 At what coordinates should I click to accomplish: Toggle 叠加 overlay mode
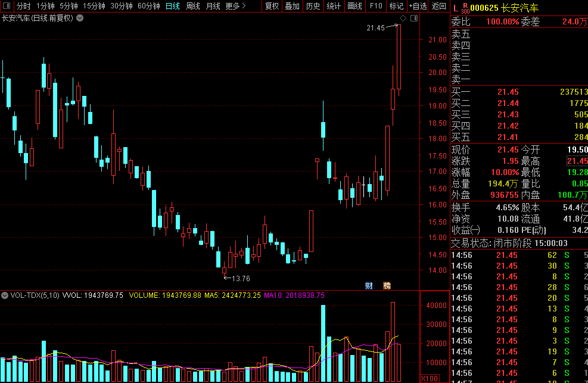[x=292, y=6]
